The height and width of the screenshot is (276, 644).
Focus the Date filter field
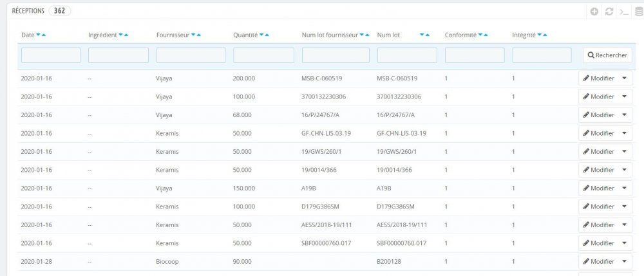pos(50,55)
